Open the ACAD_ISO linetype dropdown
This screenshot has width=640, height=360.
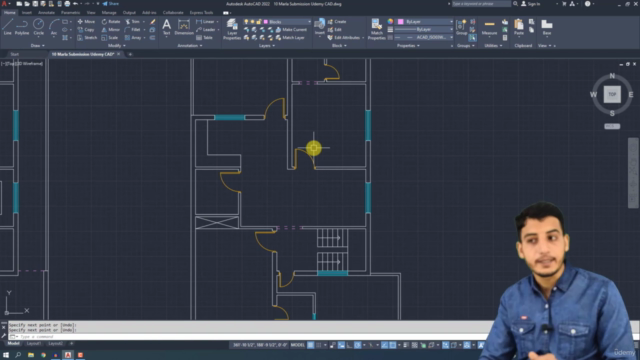coord(425,37)
